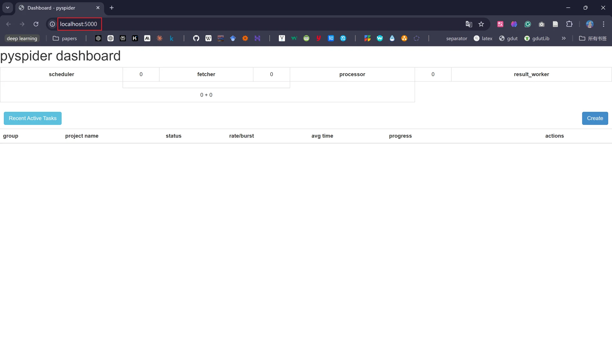Expand the tab search dropdown arrow
Viewport: 612px width, 364px height.
click(x=8, y=8)
